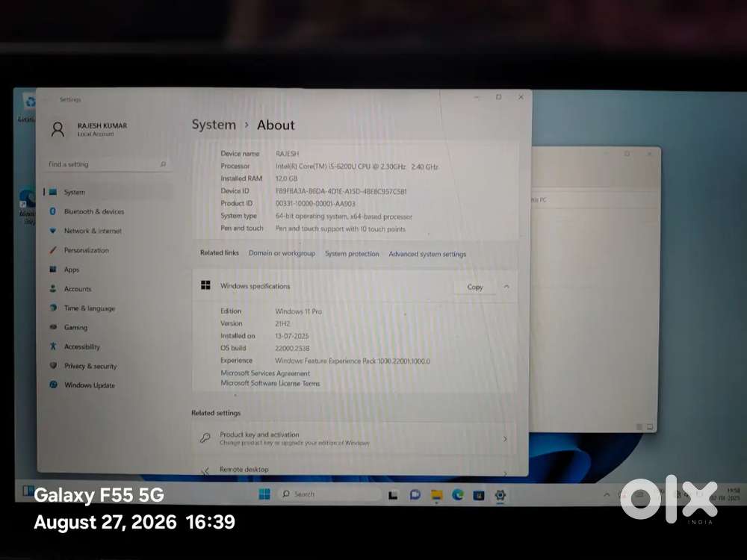The image size is (747, 560).
Task: Open Domain or workgroup link
Action: point(282,253)
